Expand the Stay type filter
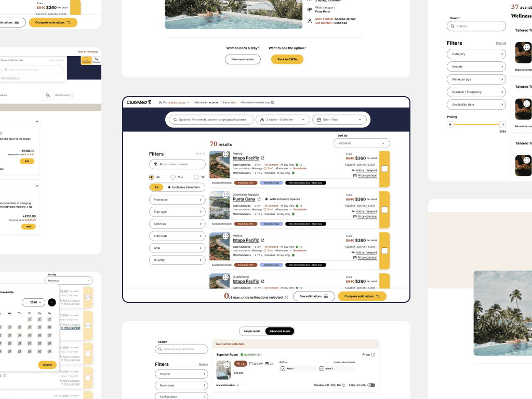532x399 pixels. click(x=177, y=212)
